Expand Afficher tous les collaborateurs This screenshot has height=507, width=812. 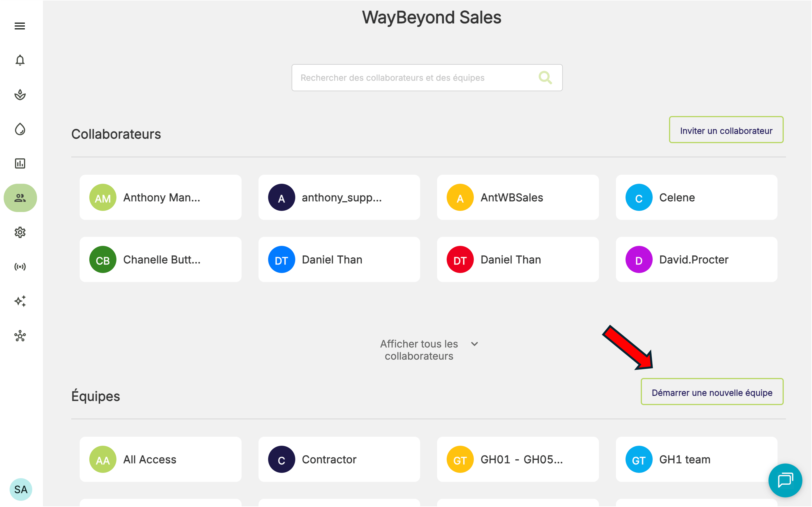pos(429,350)
